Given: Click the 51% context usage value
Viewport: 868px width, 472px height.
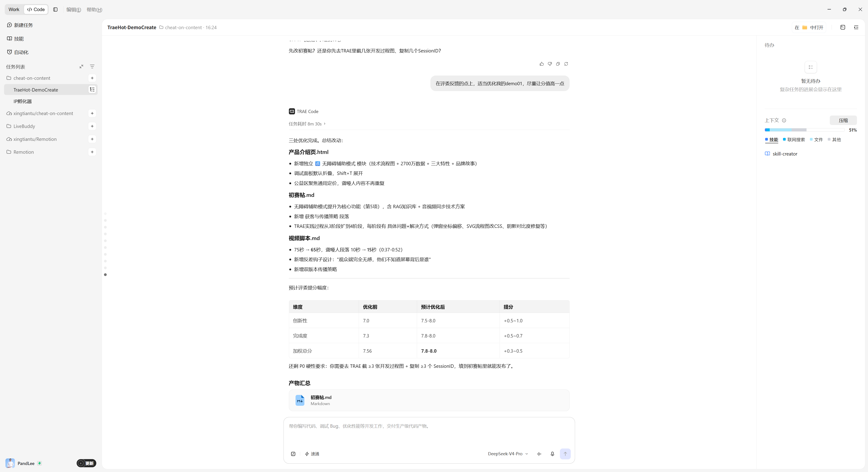Looking at the screenshot, I should pyautogui.click(x=853, y=130).
